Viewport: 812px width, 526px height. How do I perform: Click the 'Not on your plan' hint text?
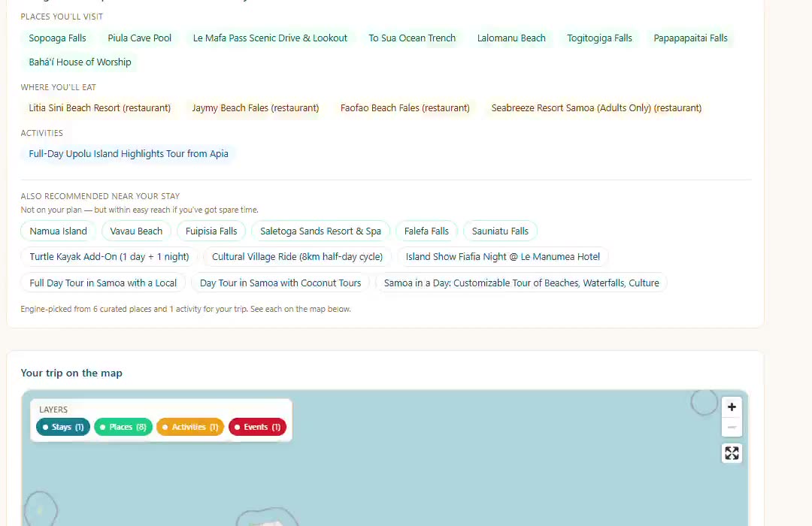[139, 210]
